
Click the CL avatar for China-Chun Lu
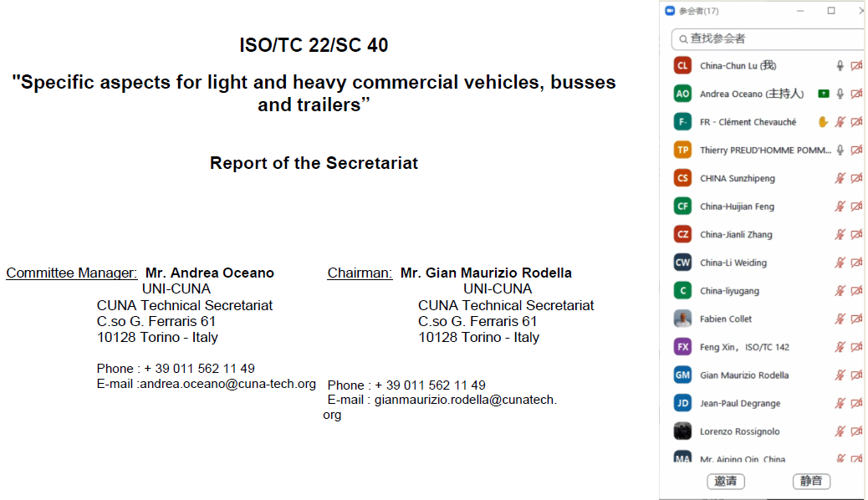pos(682,66)
